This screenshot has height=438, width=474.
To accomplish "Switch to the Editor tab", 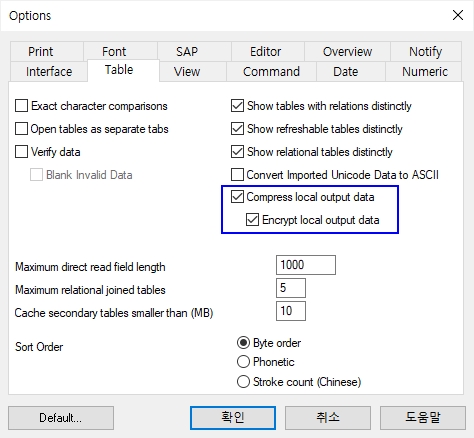I will point(266,52).
